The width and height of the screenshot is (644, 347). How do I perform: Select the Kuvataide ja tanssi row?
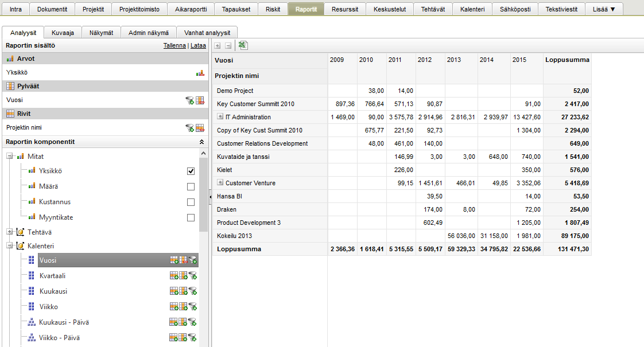click(x=243, y=157)
